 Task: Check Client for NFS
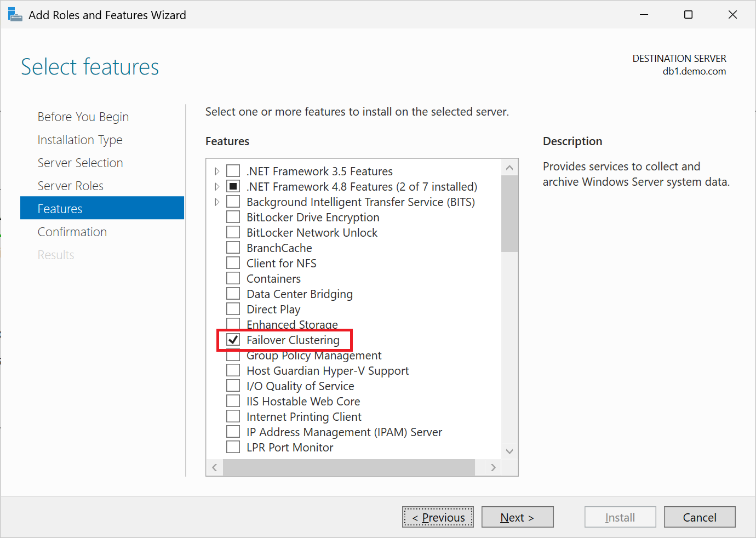[x=233, y=263]
